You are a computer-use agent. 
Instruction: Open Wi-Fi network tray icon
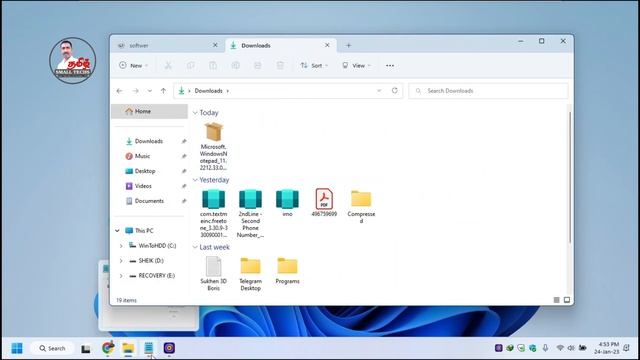(560, 348)
